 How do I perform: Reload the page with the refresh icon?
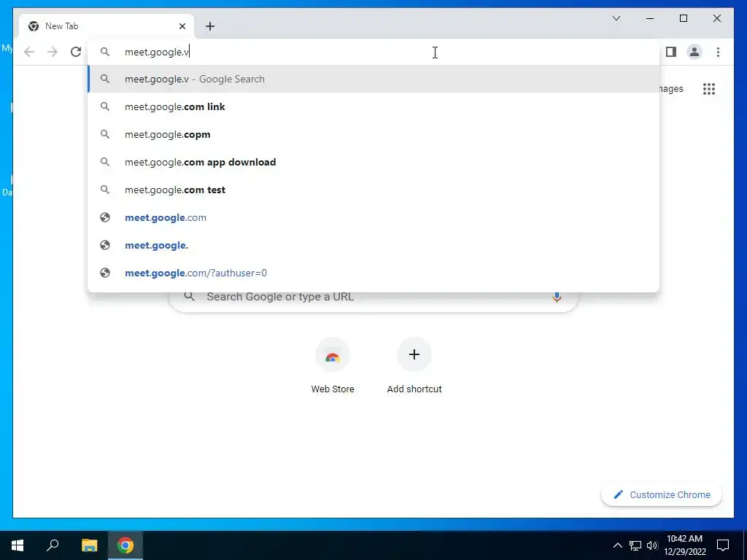(76, 52)
